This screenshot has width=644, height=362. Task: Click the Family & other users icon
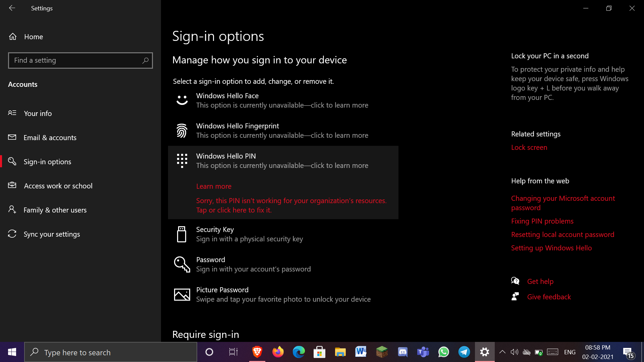click(12, 209)
